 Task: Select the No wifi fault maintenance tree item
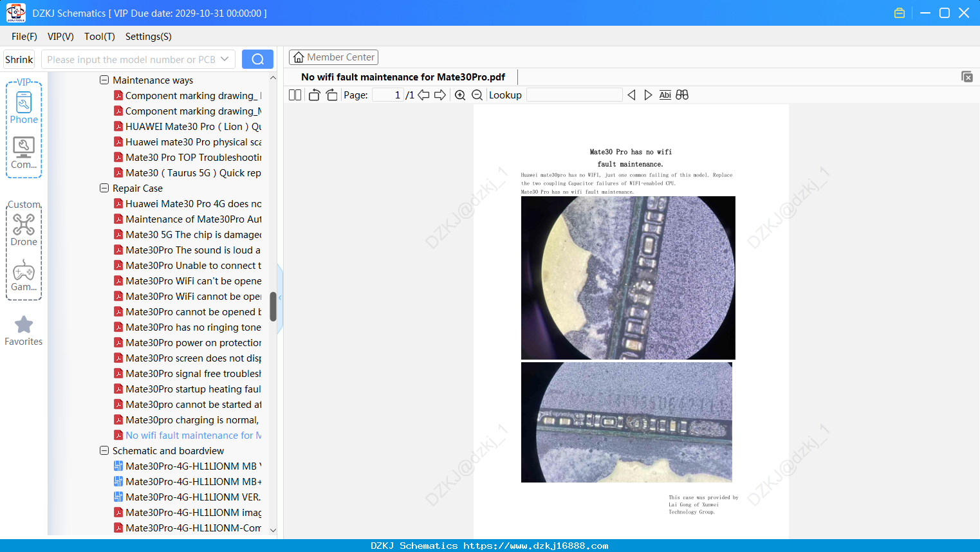click(x=187, y=436)
